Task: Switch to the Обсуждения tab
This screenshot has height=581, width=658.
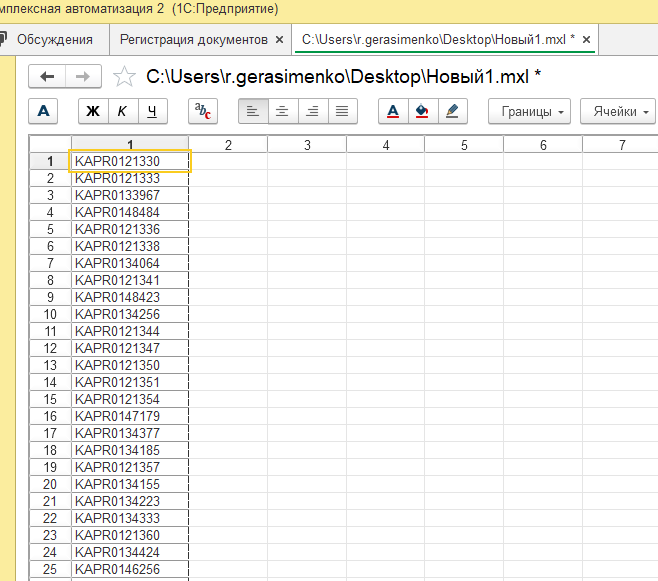Action: [x=55, y=39]
